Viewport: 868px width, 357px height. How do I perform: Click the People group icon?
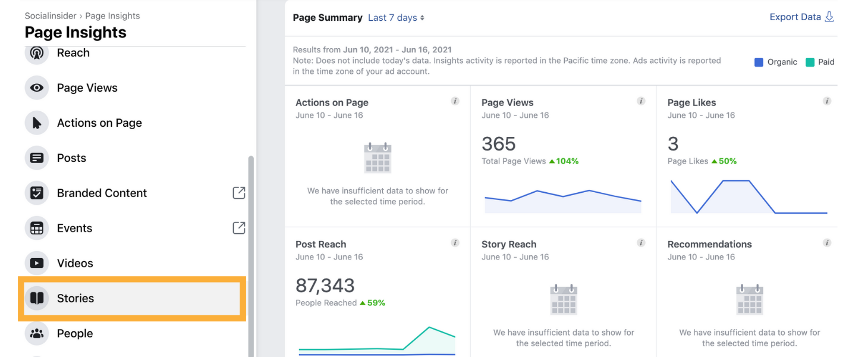click(37, 333)
